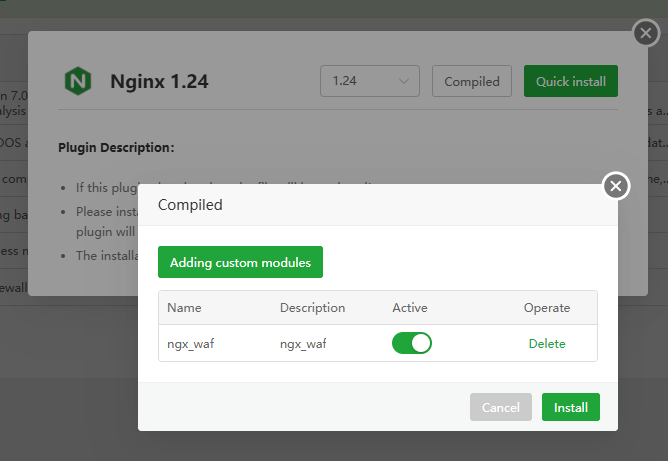Click the Active column header
This screenshot has height=461, width=668.
pyautogui.click(x=410, y=308)
